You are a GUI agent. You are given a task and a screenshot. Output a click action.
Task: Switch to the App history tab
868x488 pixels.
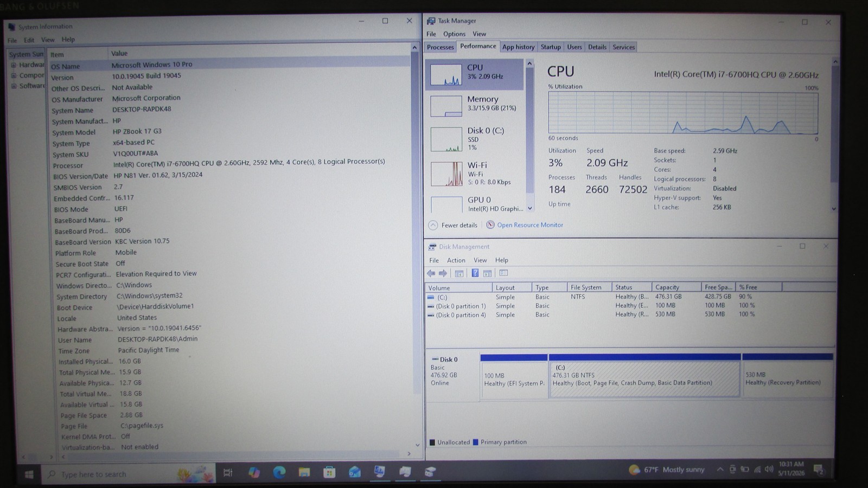click(x=518, y=47)
